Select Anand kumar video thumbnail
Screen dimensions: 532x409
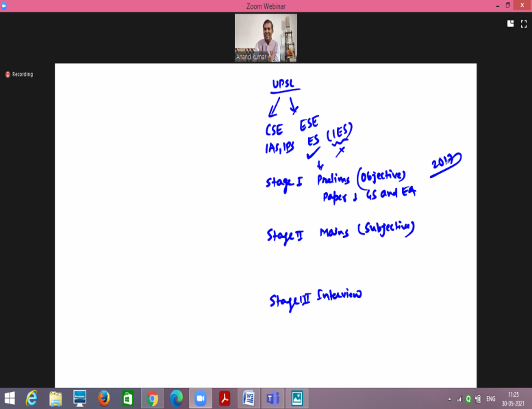266,38
